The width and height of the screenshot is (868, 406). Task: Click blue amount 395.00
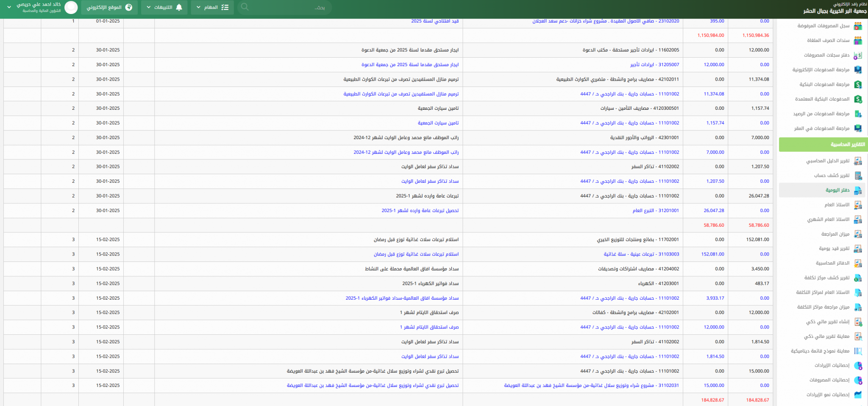click(x=717, y=21)
